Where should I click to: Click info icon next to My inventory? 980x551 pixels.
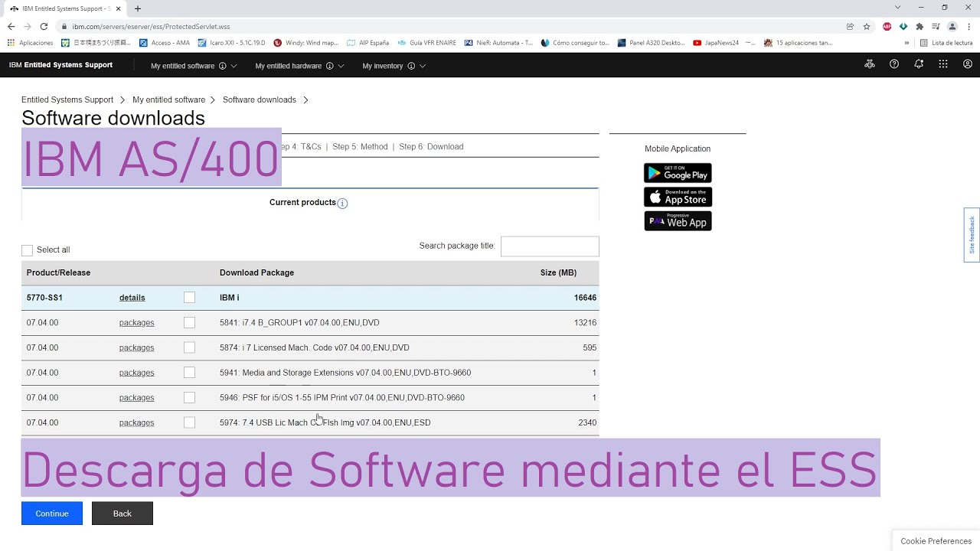click(411, 66)
